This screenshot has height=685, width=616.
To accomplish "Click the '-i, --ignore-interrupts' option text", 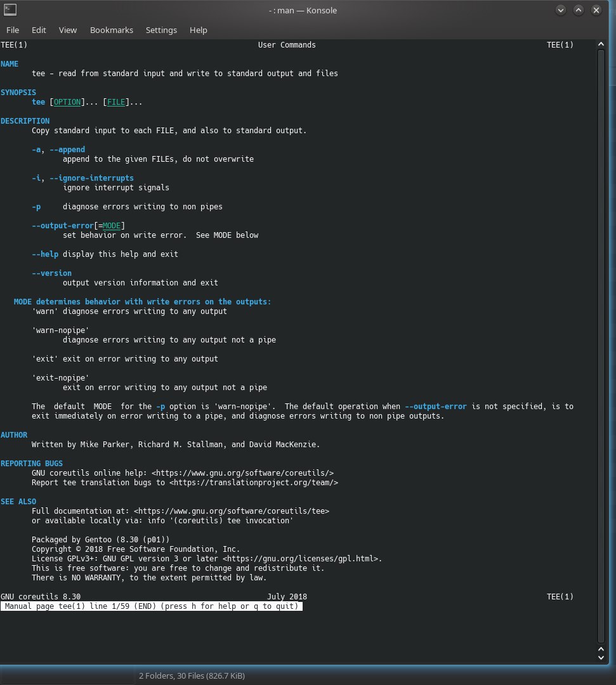I will tap(83, 178).
